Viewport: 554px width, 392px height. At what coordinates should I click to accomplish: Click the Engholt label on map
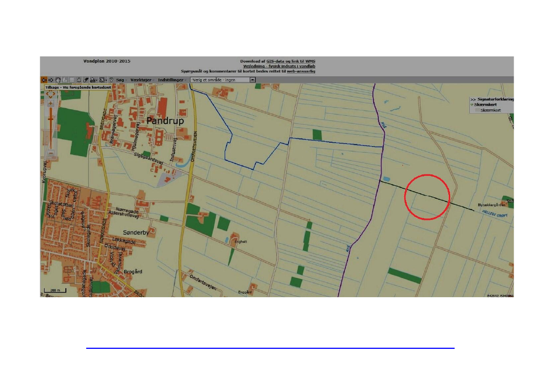pyautogui.click(x=241, y=242)
